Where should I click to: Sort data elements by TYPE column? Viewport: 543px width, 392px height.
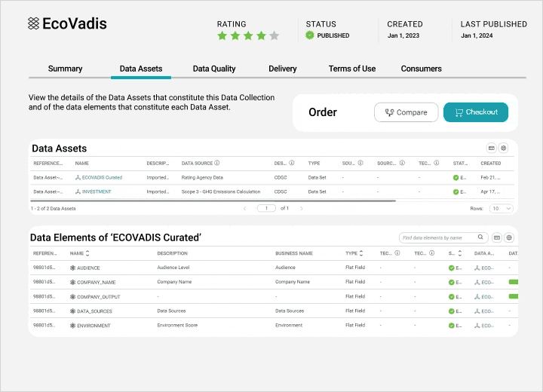pos(361,253)
